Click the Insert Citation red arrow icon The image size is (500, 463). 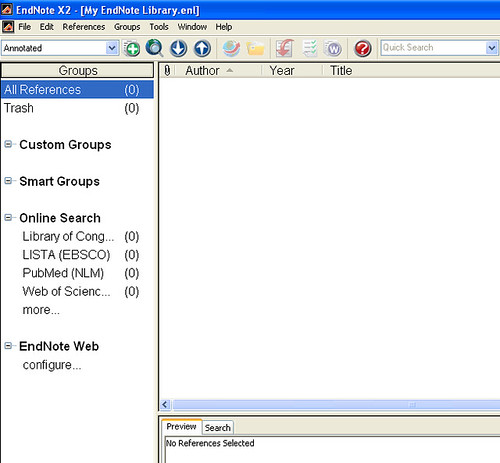(284, 48)
